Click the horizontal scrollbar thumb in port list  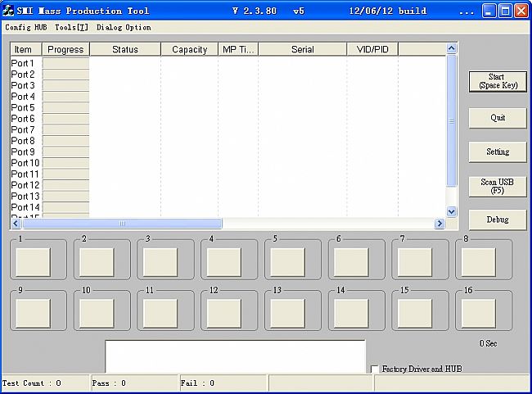[122, 224]
